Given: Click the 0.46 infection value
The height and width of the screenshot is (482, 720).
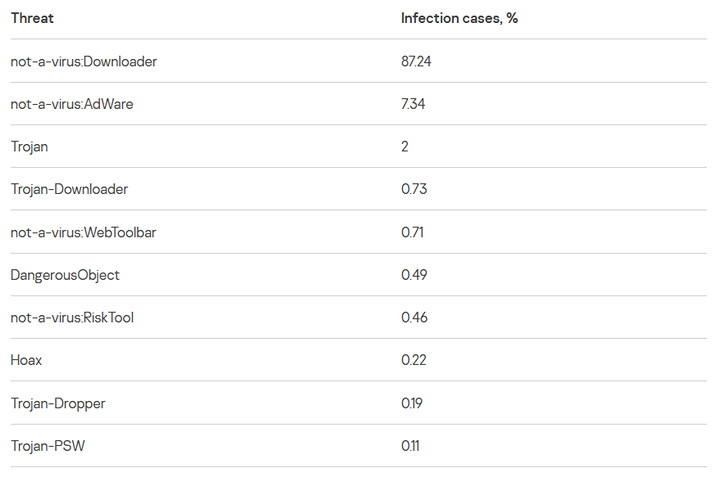Looking at the screenshot, I should (x=415, y=318).
